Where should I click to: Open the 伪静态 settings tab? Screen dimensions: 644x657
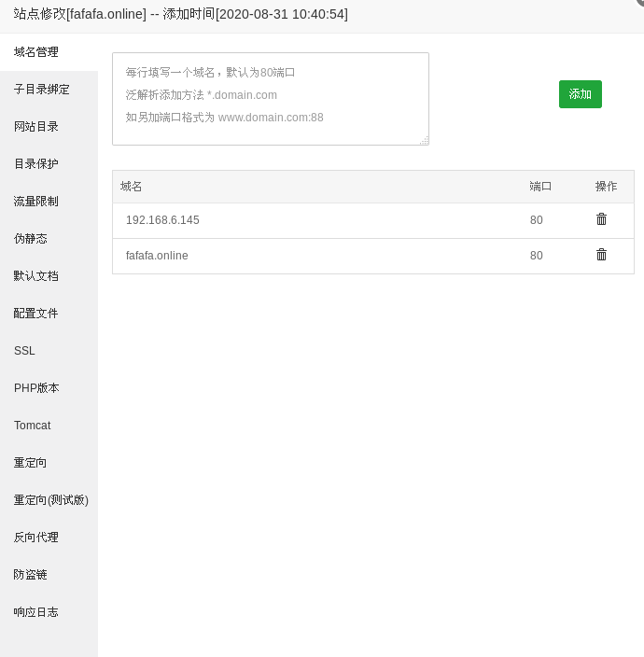click(x=49, y=238)
